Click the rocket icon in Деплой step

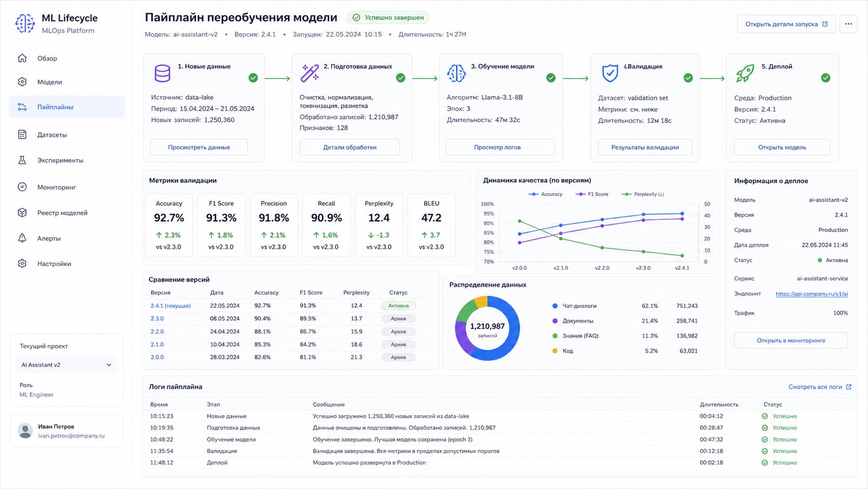point(745,73)
